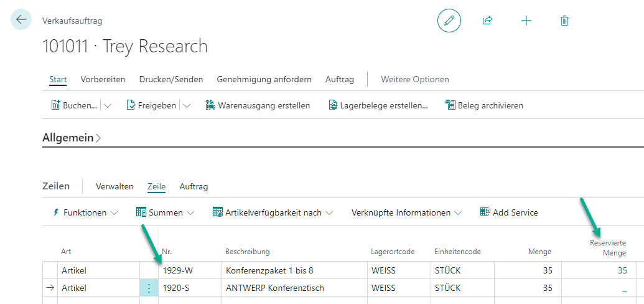Open Auftrag in Zeilen section
Image resolution: width=644 pixels, height=304 pixels.
tap(194, 187)
